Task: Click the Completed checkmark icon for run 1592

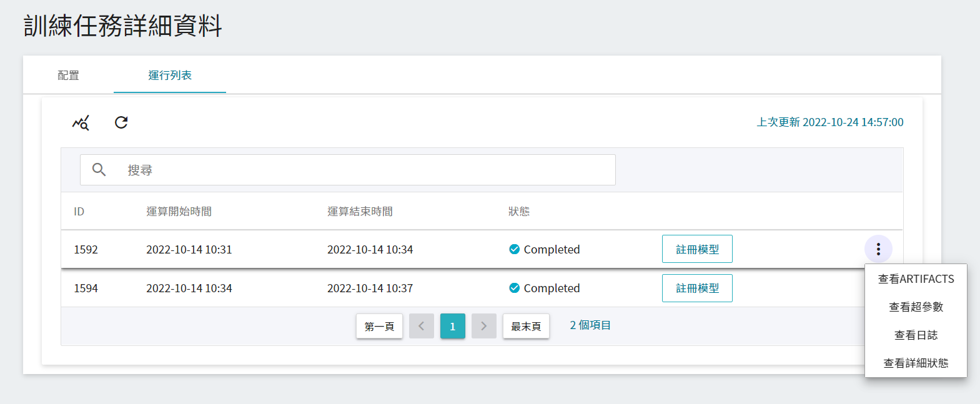Action: (x=514, y=249)
